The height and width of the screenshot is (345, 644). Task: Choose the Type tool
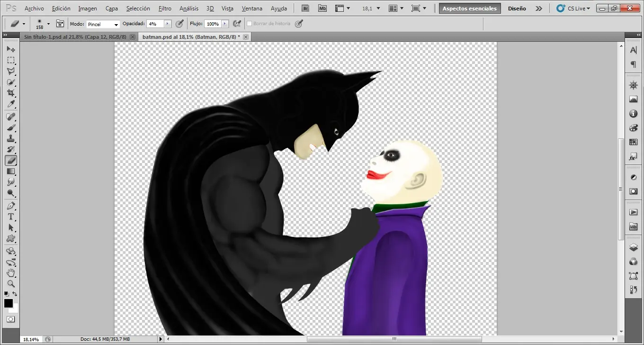coord(11,217)
